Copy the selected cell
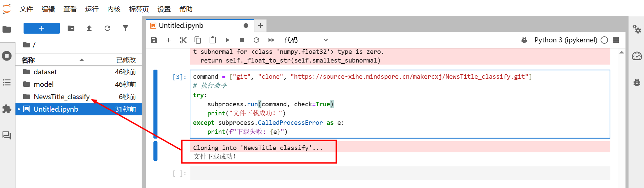The height and width of the screenshot is (188, 644). coord(198,40)
